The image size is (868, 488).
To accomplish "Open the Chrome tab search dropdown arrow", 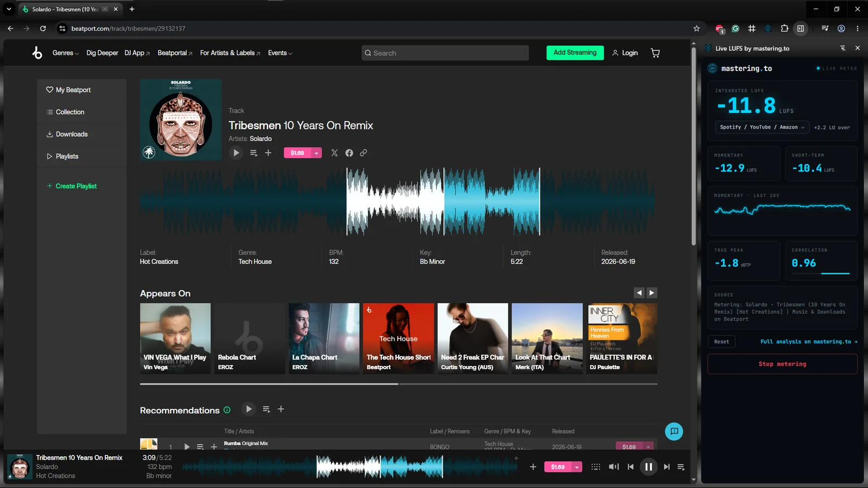I will pos(9,9).
